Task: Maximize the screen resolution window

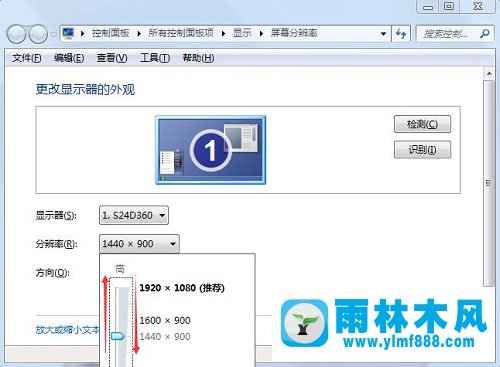Action: 449,6
